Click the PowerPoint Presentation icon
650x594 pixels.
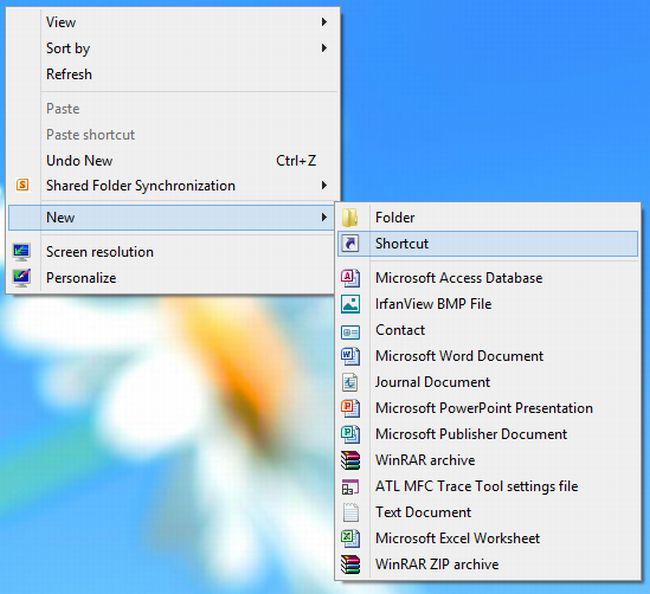[350, 408]
